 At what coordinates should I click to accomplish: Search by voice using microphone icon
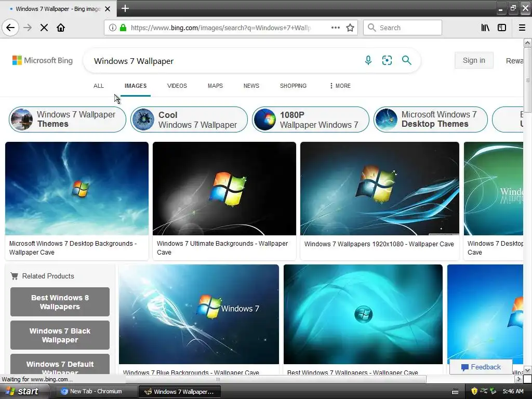[x=368, y=60]
